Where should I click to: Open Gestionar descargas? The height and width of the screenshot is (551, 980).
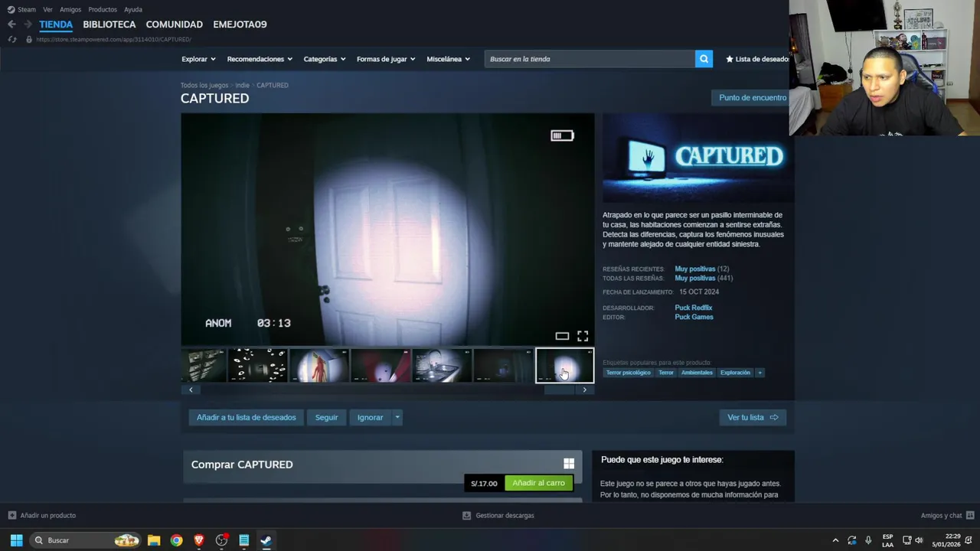pyautogui.click(x=498, y=515)
